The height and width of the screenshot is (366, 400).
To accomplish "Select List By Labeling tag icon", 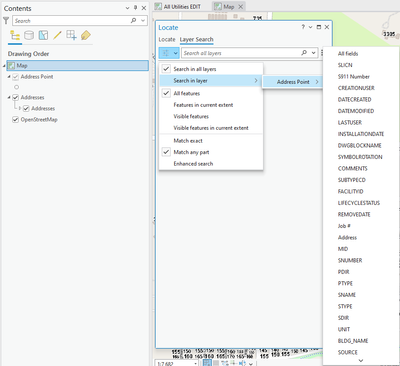I will 86,35.
